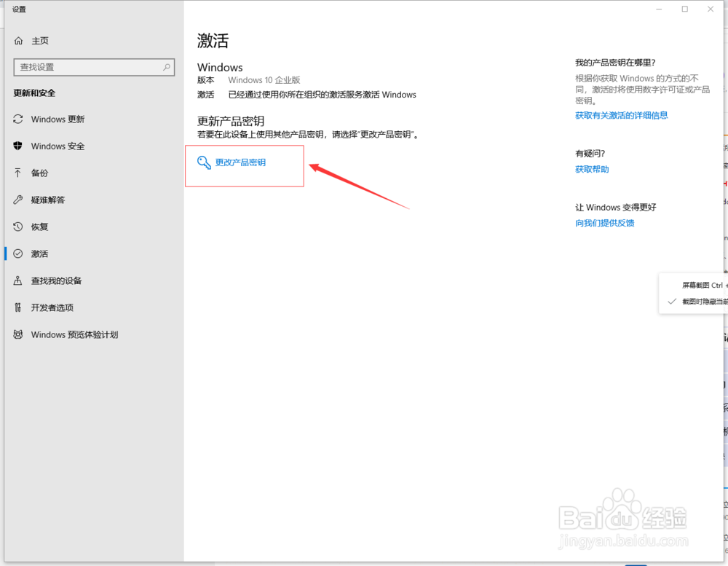Focus the 查找设置 search field
The width and height of the screenshot is (728, 566).
coord(94,67)
